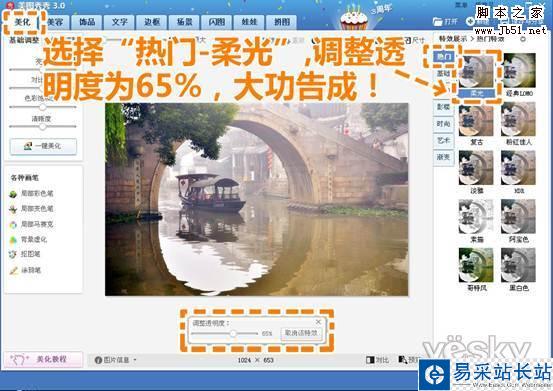Click the effects panel settings gear icon
The height and width of the screenshot is (391, 553).
point(523,39)
